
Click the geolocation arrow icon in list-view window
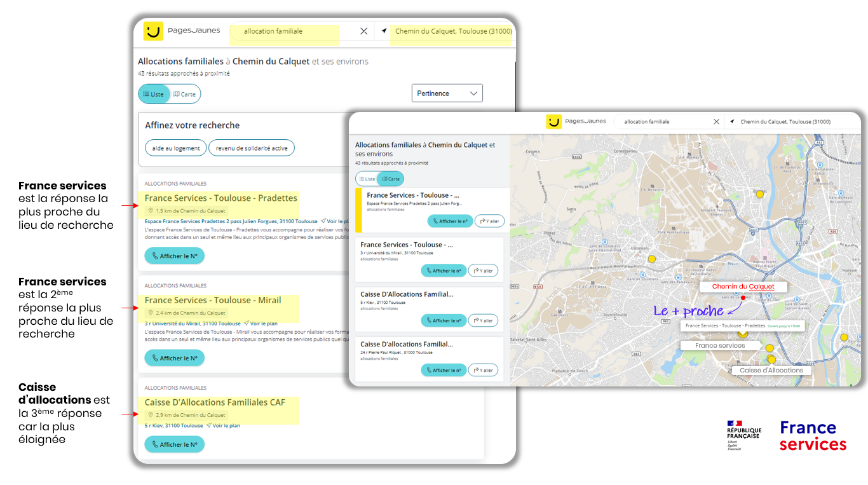(x=384, y=31)
